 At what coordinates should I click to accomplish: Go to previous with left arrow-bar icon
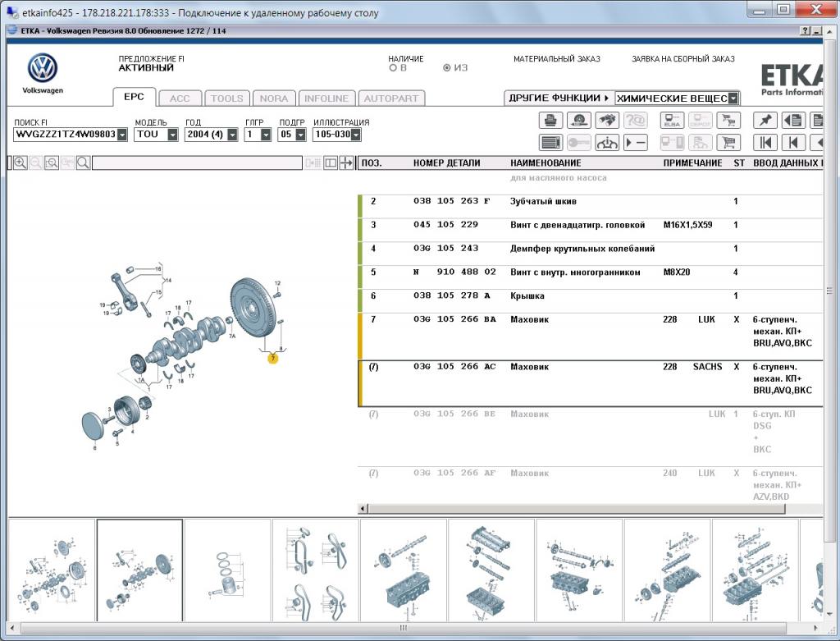point(793,143)
